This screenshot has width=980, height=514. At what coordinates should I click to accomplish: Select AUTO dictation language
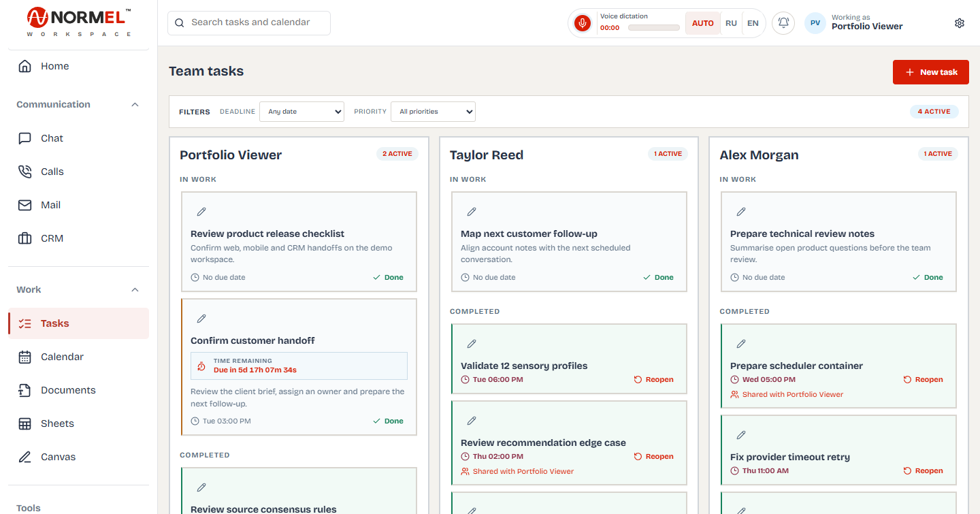tap(703, 23)
